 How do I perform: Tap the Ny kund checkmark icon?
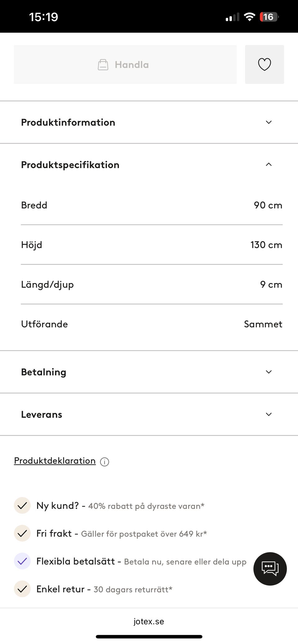tap(22, 505)
